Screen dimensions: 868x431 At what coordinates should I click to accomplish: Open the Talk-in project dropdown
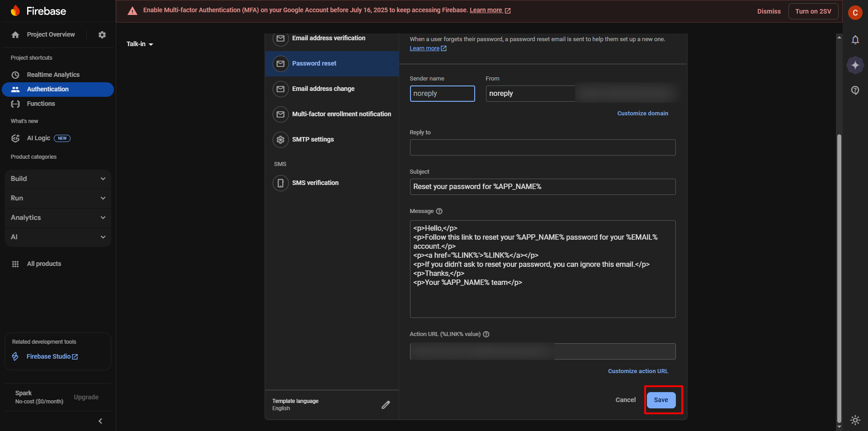coord(140,44)
